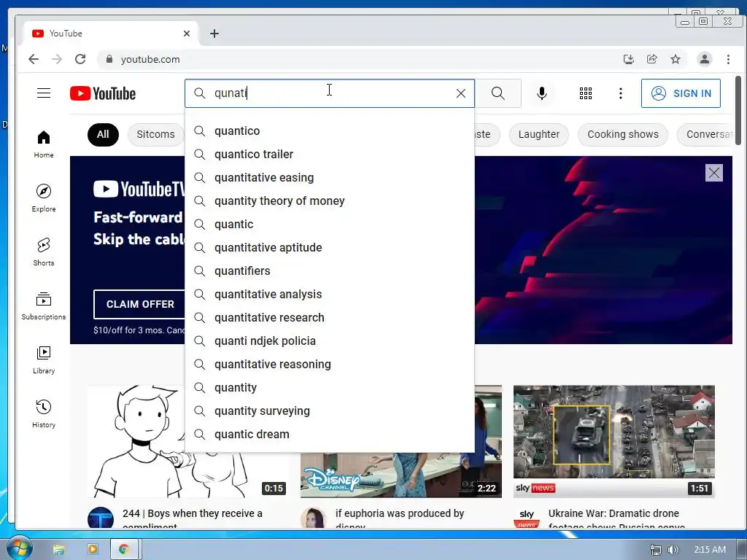
Task: Share this page via address bar icon
Action: pyautogui.click(x=651, y=59)
